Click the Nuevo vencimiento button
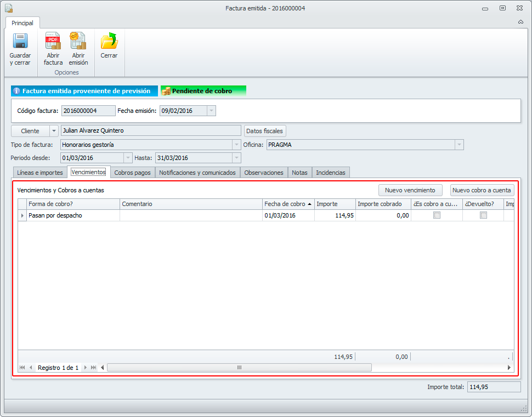Screen dimensions: 532x417 point(410,190)
